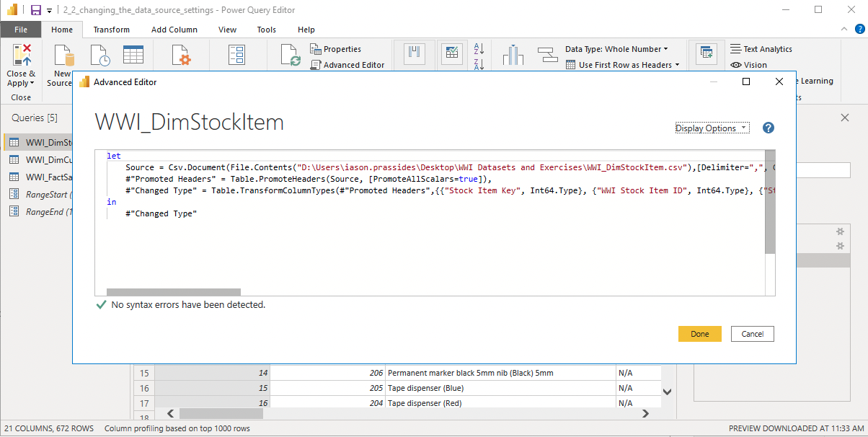Click the preview scroll down chevron
The width and height of the screenshot is (868, 437).
[x=668, y=392]
